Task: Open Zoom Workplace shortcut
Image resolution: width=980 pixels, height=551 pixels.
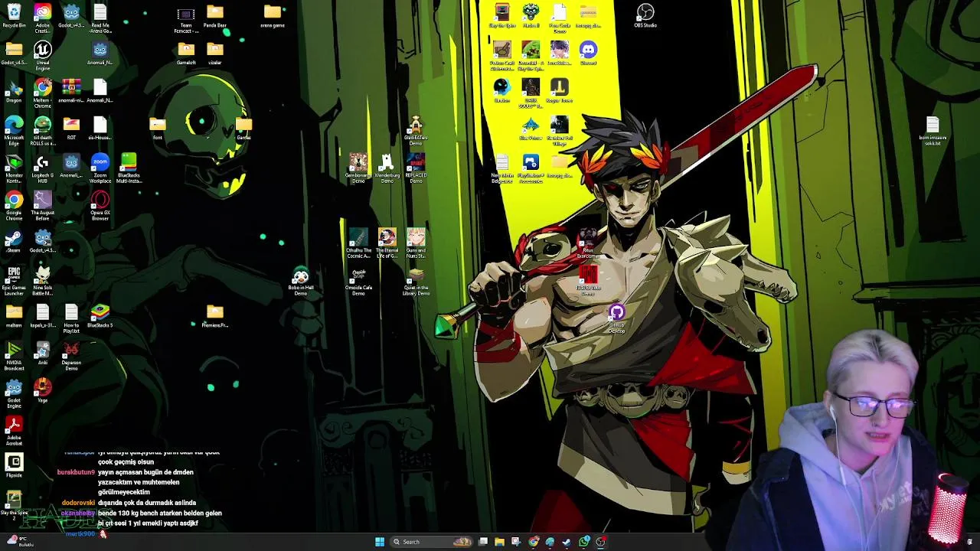Action: [x=100, y=168]
